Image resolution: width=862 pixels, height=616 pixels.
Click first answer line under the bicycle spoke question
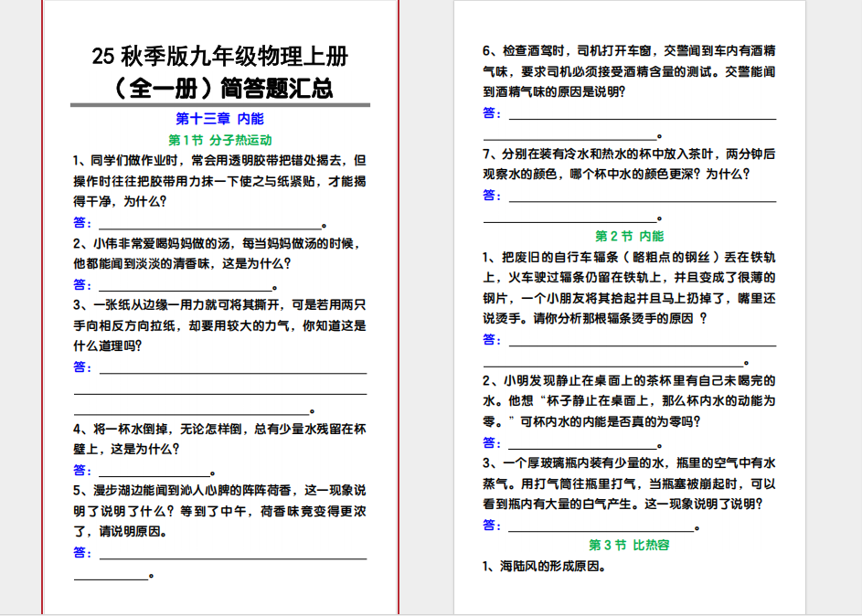point(642,341)
